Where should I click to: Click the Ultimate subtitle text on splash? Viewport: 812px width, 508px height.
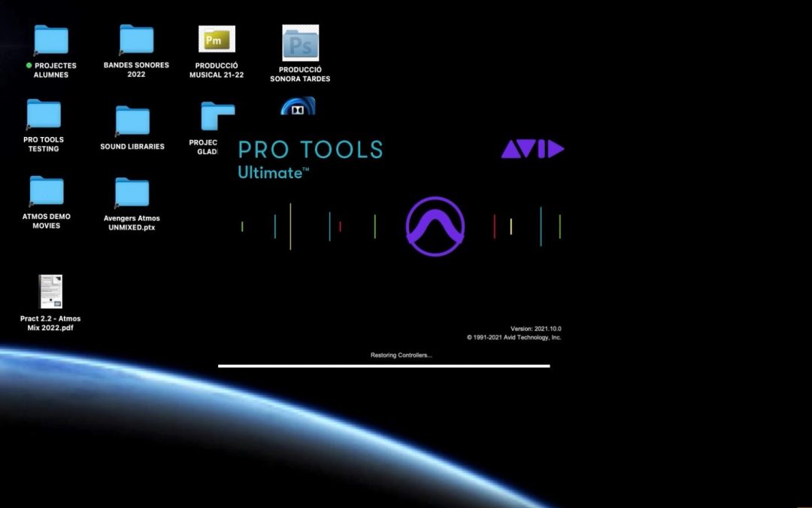click(274, 172)
